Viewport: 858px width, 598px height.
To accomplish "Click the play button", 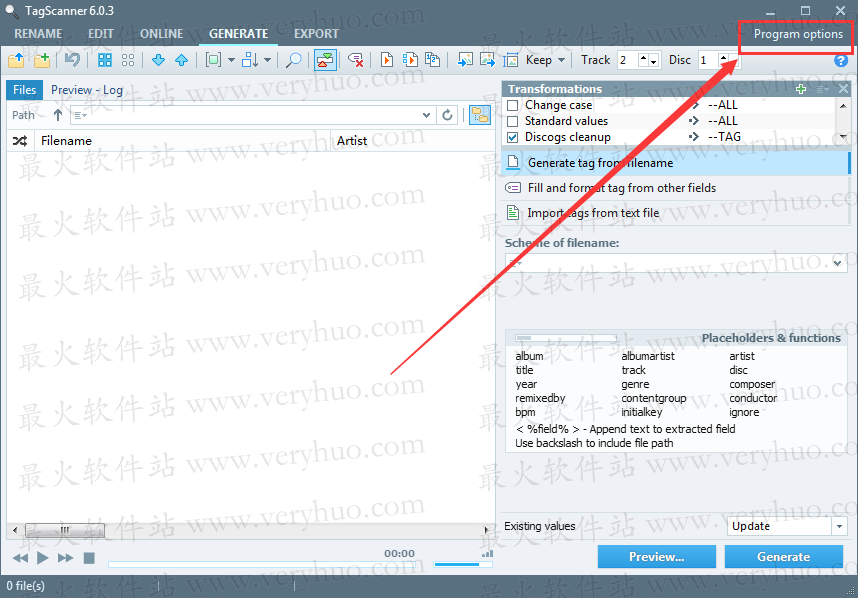I will tap(42, 558).
